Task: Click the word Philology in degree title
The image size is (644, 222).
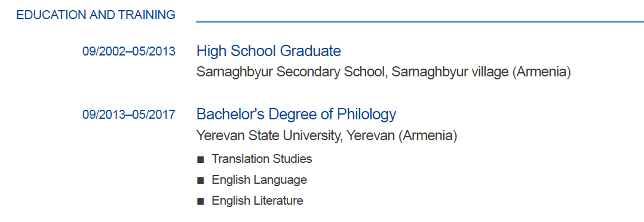Action: [x=366, y=114]
